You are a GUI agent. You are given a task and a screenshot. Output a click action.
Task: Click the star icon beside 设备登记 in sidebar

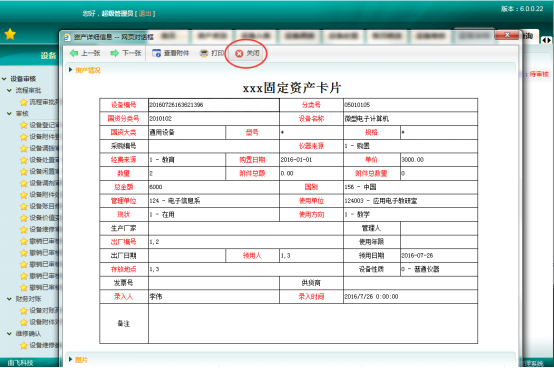pyautogui.click(x=24, y=125)
